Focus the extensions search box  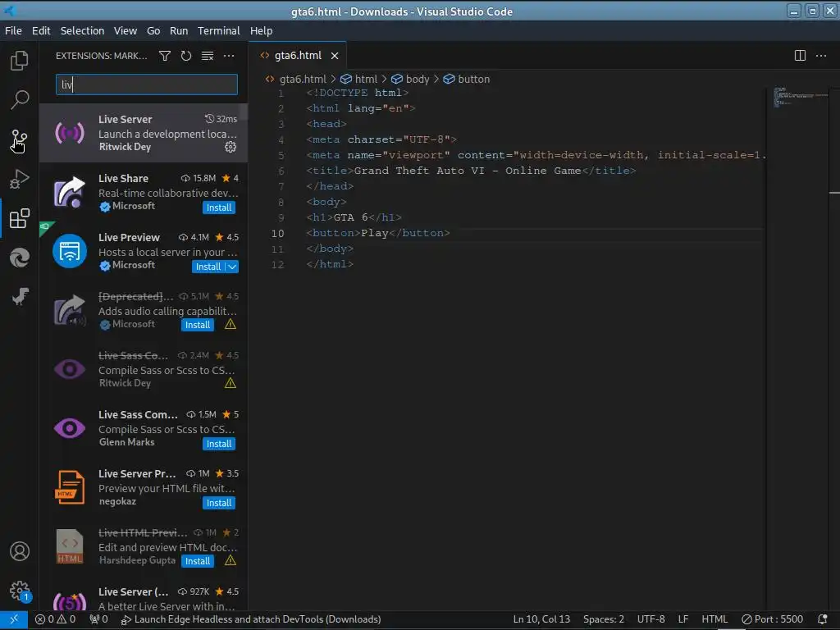tap(146, 84)
